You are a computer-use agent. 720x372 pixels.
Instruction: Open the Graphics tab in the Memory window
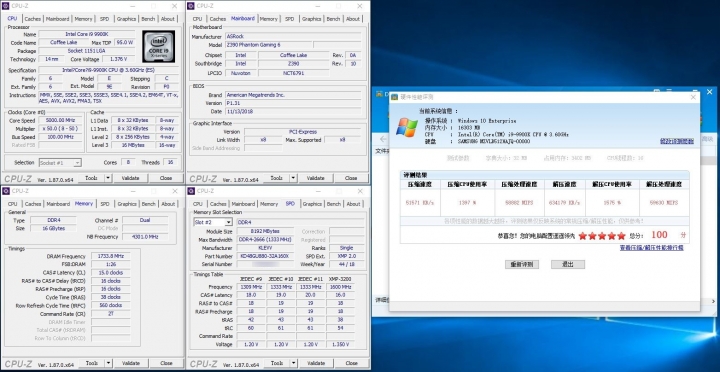tap(127, 204)
